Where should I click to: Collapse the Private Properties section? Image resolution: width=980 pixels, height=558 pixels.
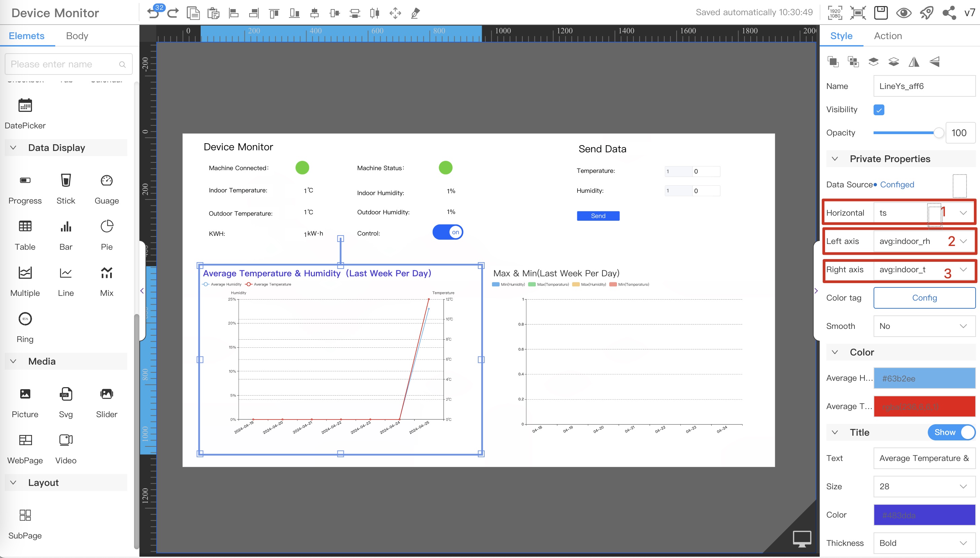(x=835, y=159)
